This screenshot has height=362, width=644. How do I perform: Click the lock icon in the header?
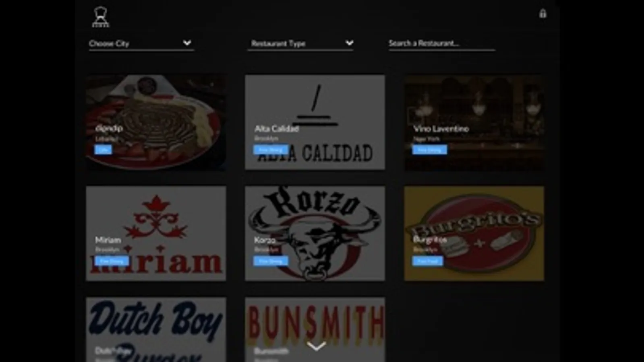pos(543,13)
